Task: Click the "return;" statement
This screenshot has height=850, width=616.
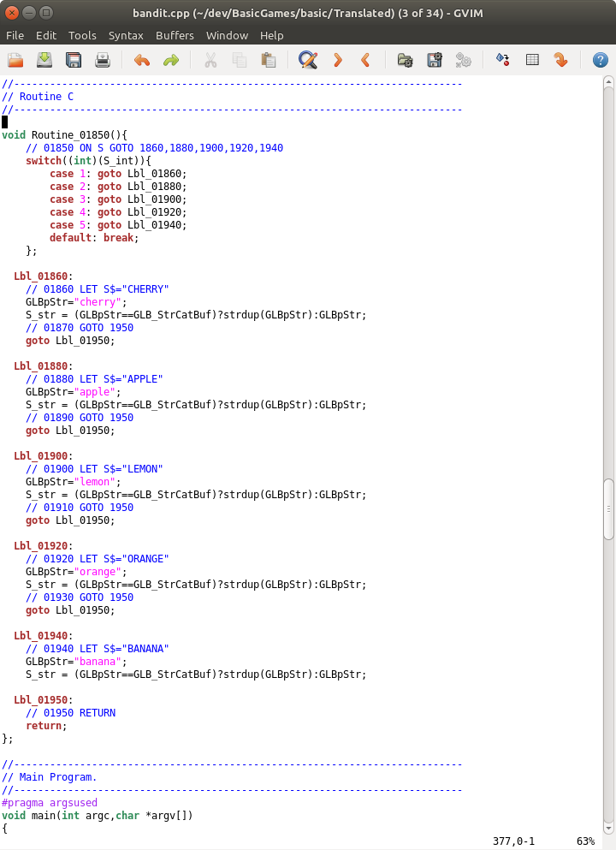Action: (x=46, y=726)
